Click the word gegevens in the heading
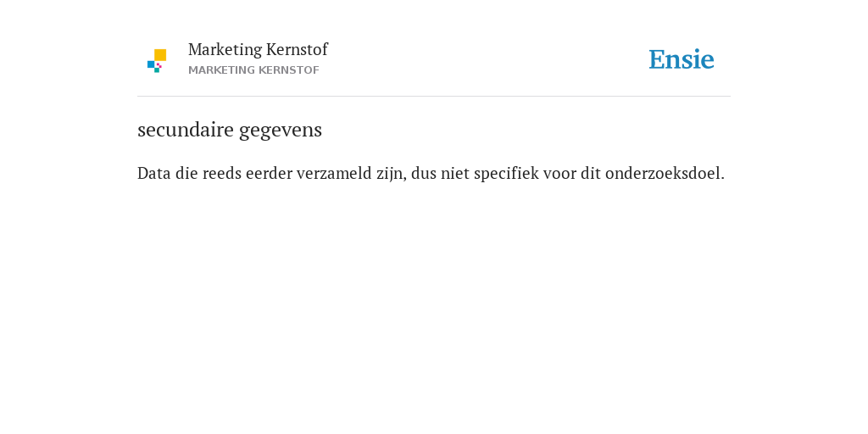Image resolution: width=868 pixels, height=434 pixels. tap(281, 131)
